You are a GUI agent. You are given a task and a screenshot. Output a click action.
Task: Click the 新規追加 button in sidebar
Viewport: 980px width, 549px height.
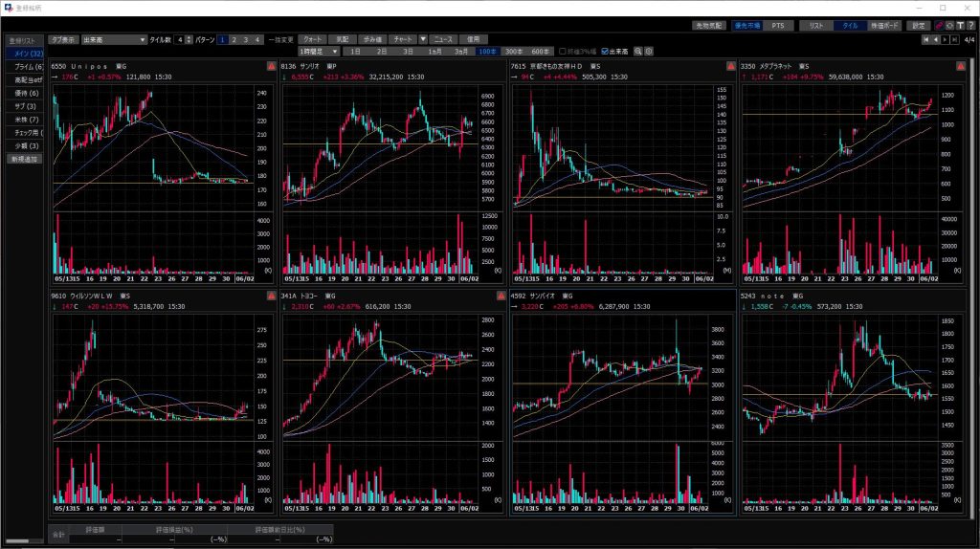(24, 159)
